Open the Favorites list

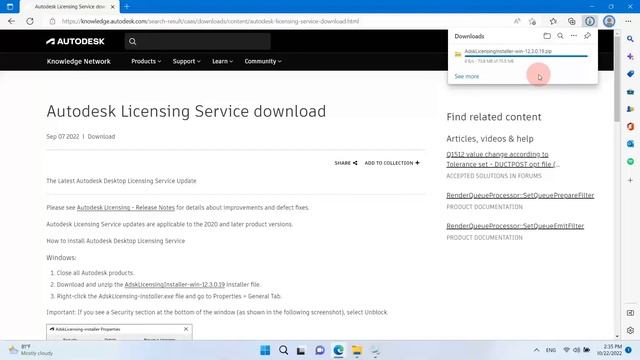(x=553, y=21)
